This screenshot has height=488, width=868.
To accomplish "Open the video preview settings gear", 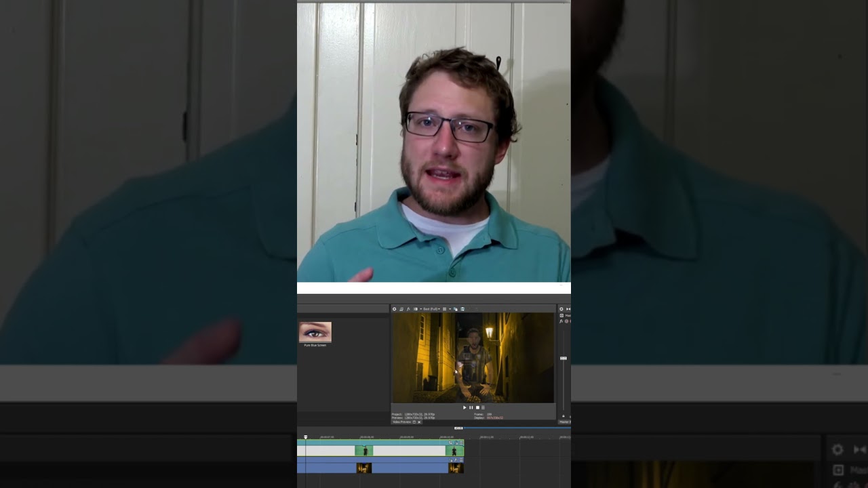I will (394, 309).
